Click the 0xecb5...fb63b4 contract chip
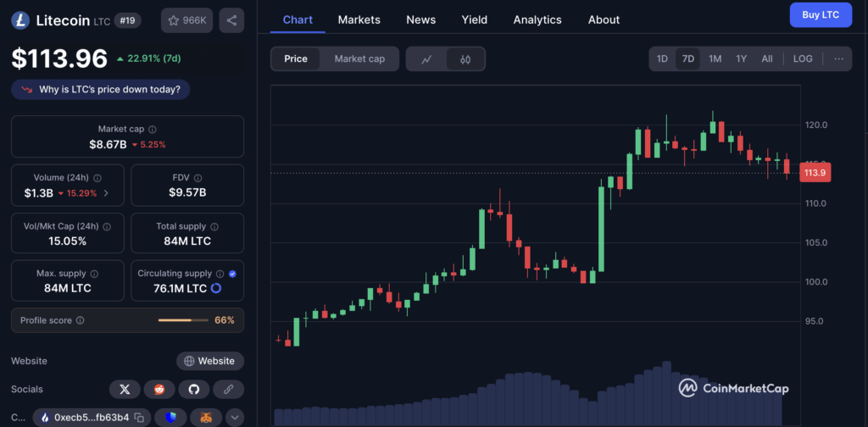The image size is (868, 427). (92, 418)
